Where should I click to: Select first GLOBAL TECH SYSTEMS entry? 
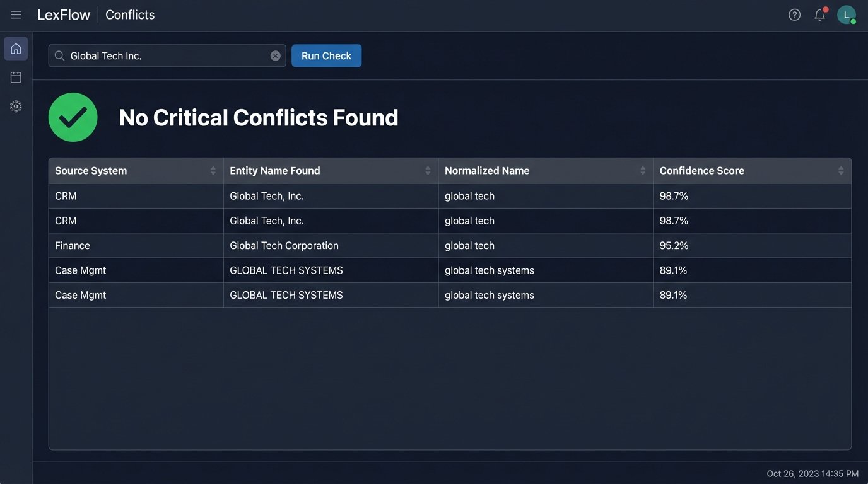point(286,270)
